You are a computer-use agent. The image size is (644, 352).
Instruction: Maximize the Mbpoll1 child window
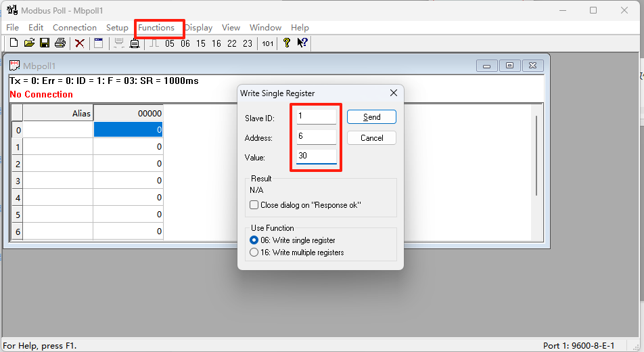tap(509, 66)
